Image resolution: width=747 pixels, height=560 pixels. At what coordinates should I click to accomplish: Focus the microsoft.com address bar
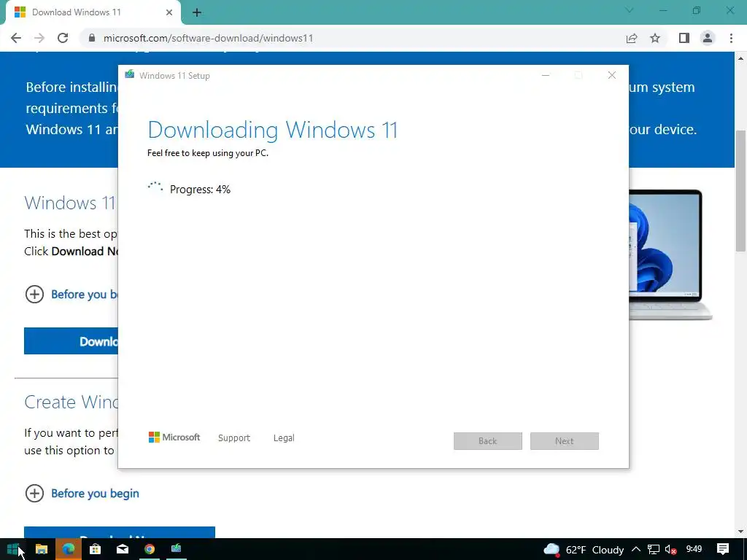tap(352, 38)
